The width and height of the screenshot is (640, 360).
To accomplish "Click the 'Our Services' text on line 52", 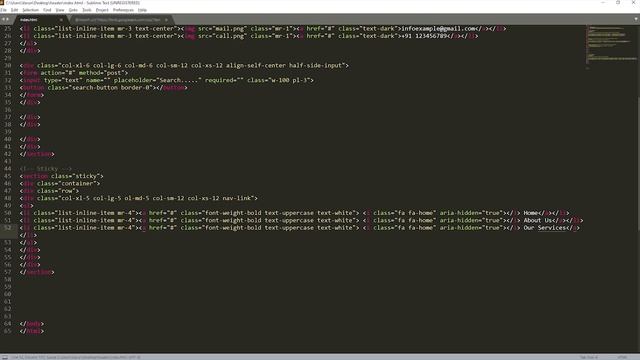I will pos(544,228).
